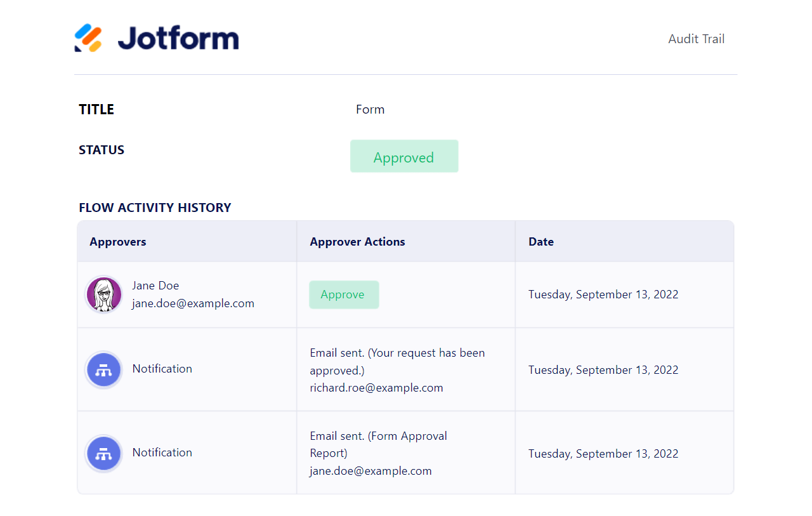The height and width of the screenshot is (516, 812).
Task: Click the 'Your request has been approved' message
Action: [x=397, y=361]
